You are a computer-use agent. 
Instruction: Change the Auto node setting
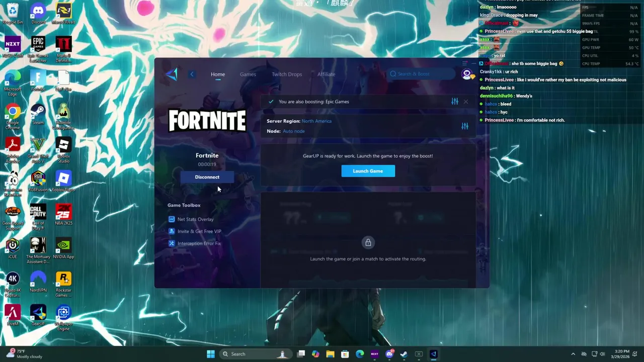pyautogui.click(x=293, y=131)
